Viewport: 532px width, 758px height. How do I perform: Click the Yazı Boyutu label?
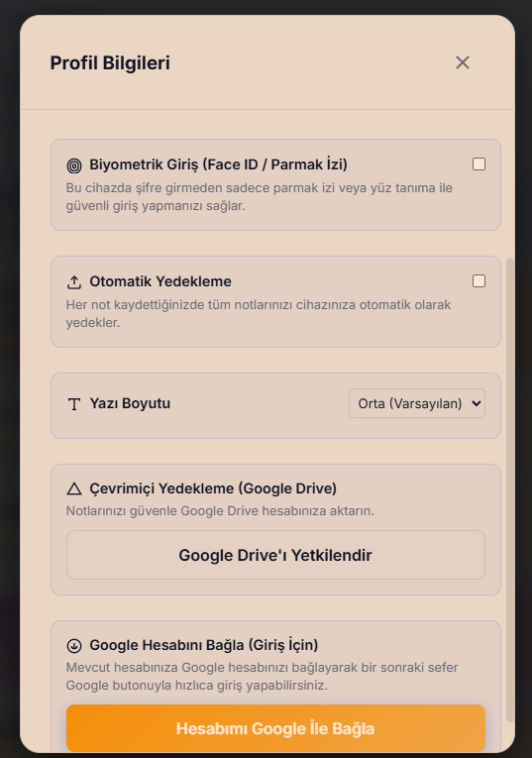coord(130,403)
